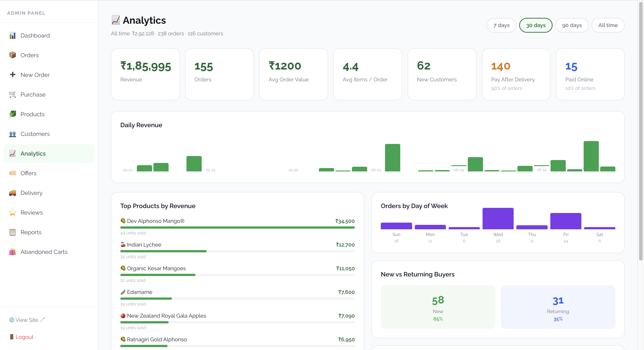Click the door icon beside Logout
The image size is (644, 350).
click(11, 337)
